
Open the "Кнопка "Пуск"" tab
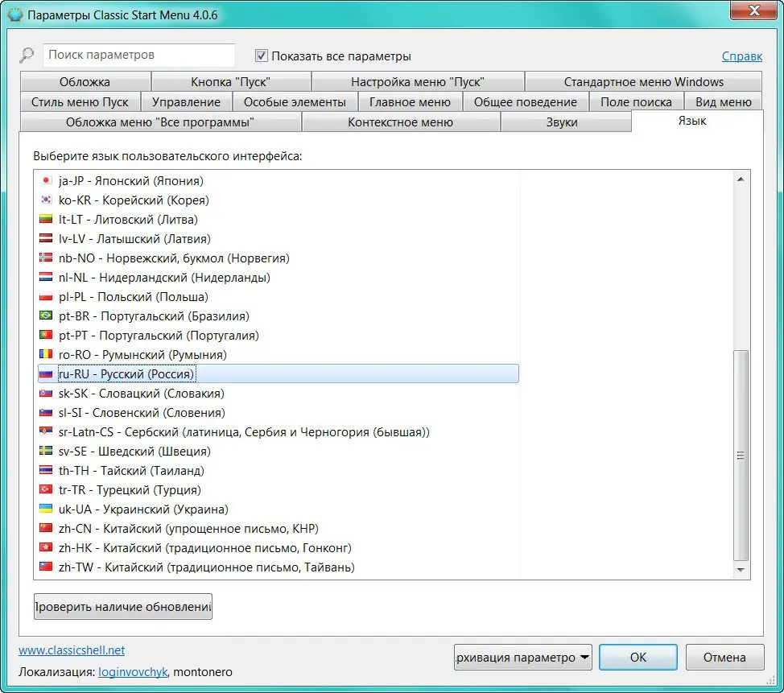(230, 81)
